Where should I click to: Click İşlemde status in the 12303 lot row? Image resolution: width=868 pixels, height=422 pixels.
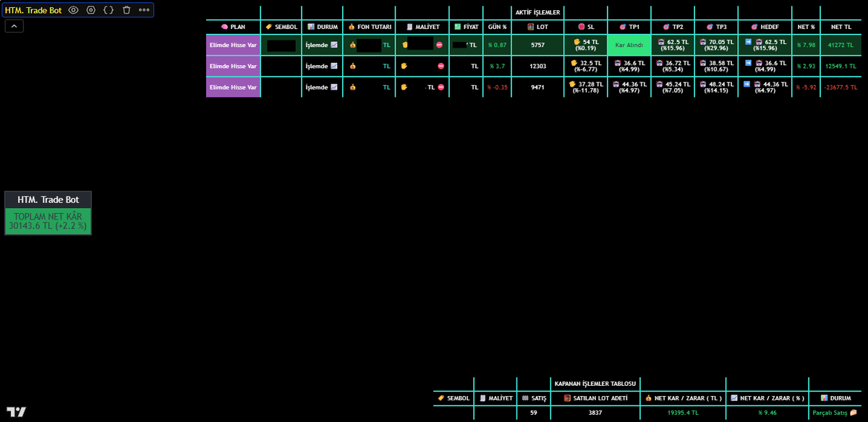click(322, 66)
